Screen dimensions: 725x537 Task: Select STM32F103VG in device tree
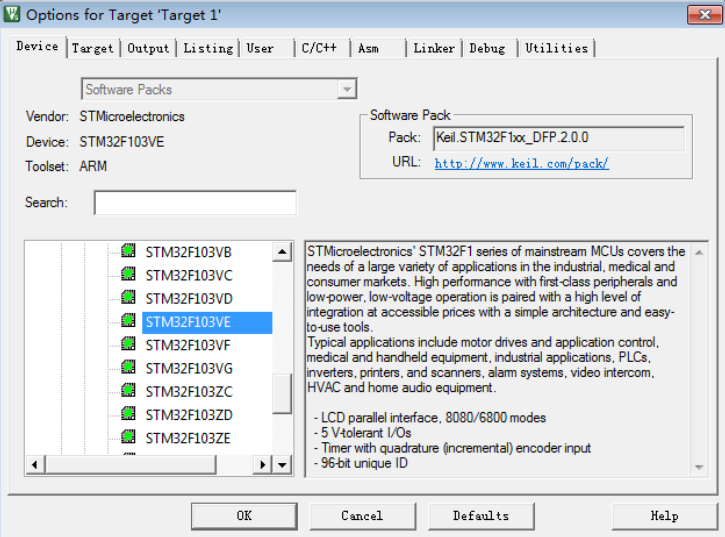(x=189, y=369)
